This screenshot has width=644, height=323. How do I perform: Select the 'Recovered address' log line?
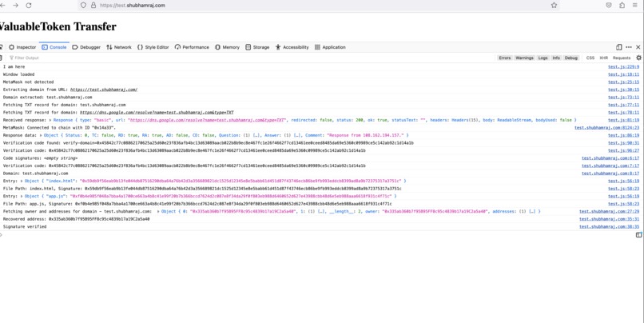tap(77, 219)
